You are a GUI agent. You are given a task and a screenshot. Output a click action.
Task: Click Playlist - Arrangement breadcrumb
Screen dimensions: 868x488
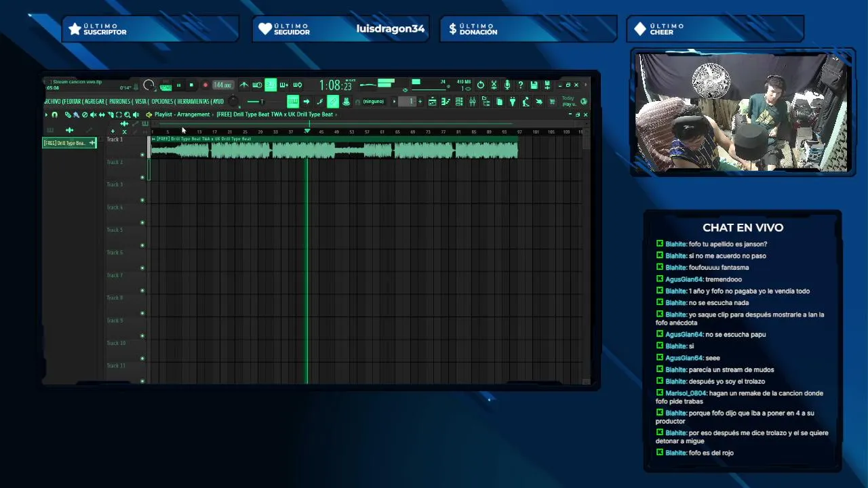point(182,115)
